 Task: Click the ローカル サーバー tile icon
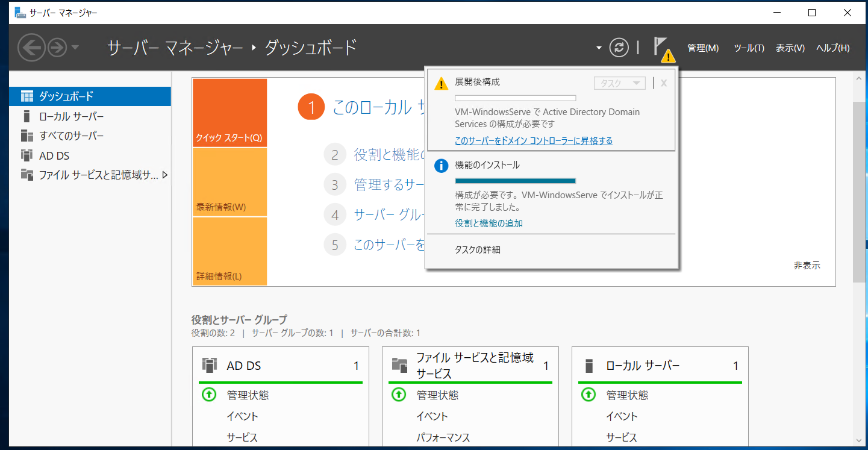[x=589, y=366]
